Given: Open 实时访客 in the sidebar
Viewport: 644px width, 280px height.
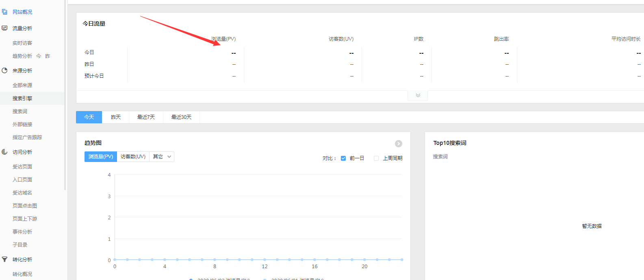Looking at the screenshot, I should tap(22, 43).
